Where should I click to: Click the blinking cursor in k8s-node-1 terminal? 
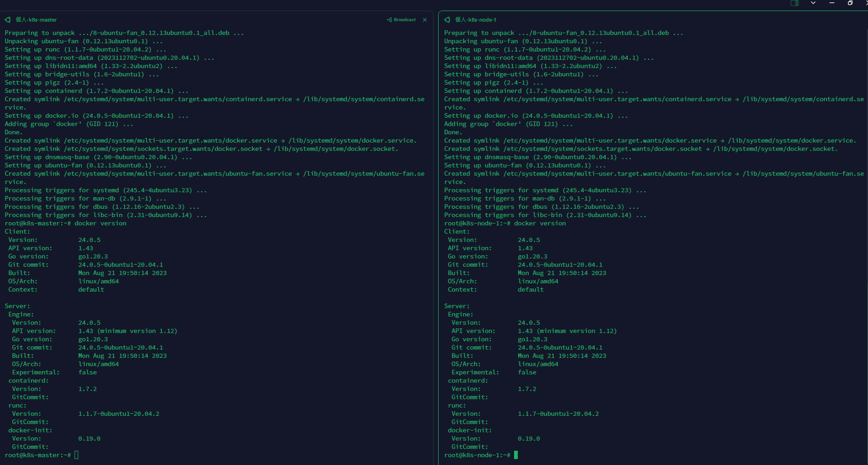click(x=516, y=455)
